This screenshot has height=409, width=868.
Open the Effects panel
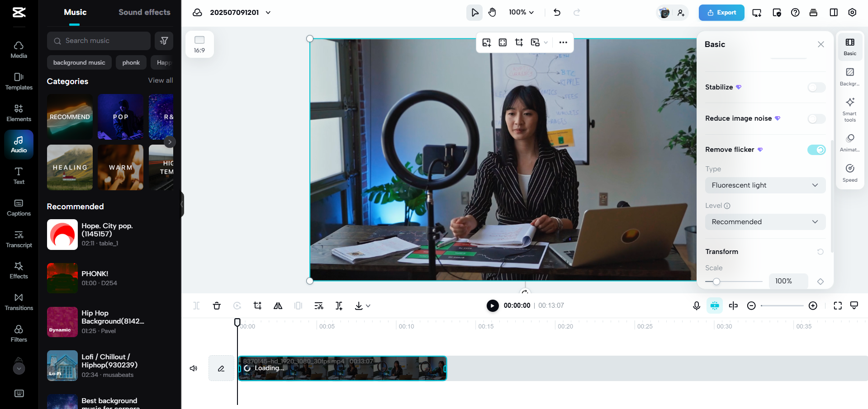coord(19,270)
